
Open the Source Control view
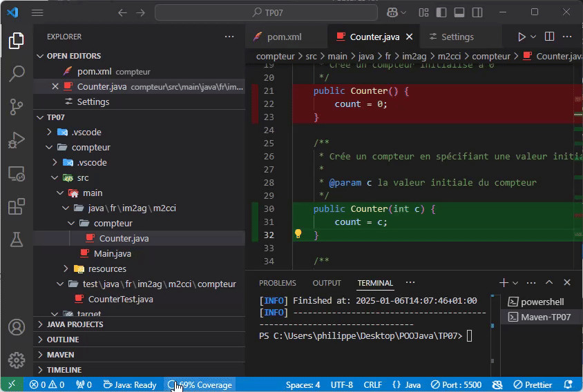point(17,107)
